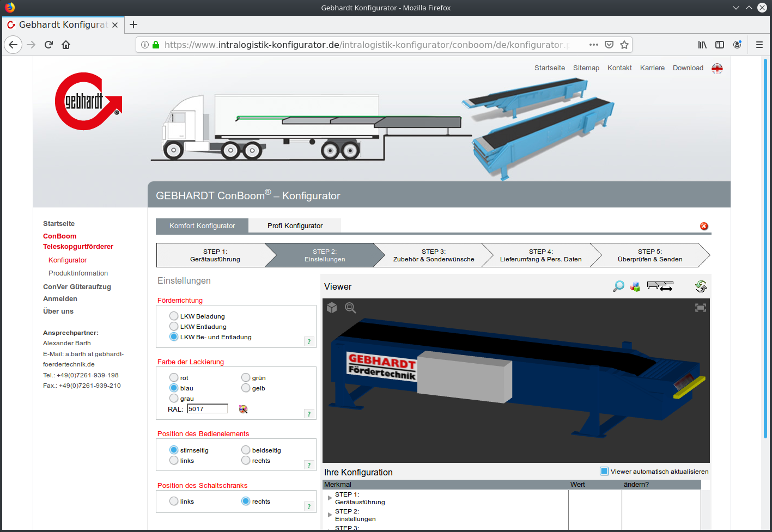
Task: Expand STEP 1 Geräteausführung configuration row
Action: tap(330, 498)
